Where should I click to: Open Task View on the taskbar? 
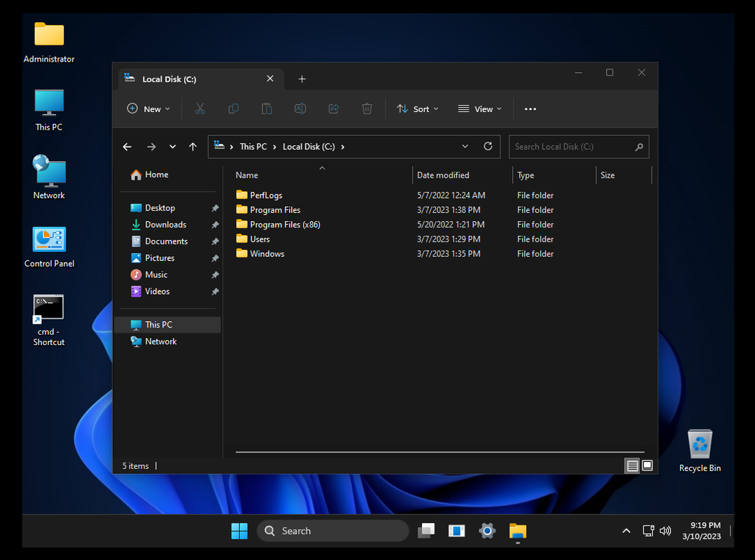(x=426, y=531)
